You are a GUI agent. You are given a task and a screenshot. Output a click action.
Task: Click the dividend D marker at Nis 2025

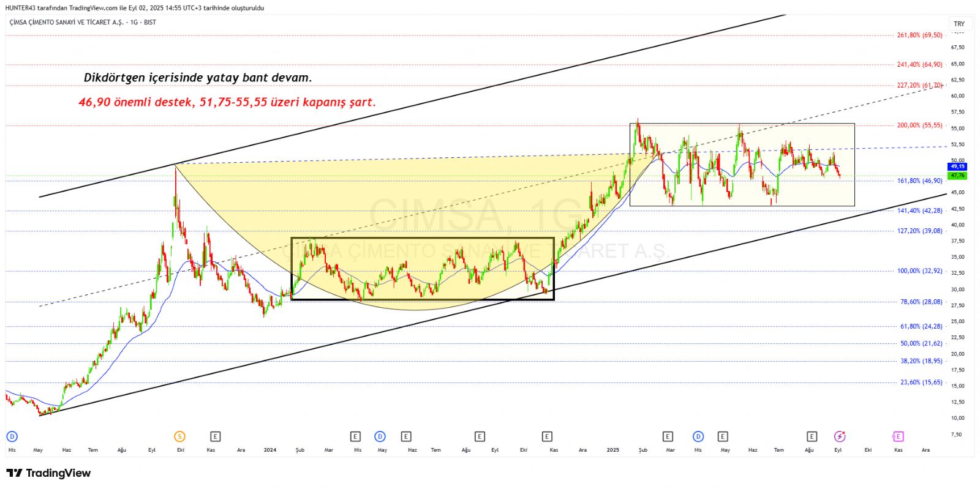pyautogui.click(x=698, y=436)
